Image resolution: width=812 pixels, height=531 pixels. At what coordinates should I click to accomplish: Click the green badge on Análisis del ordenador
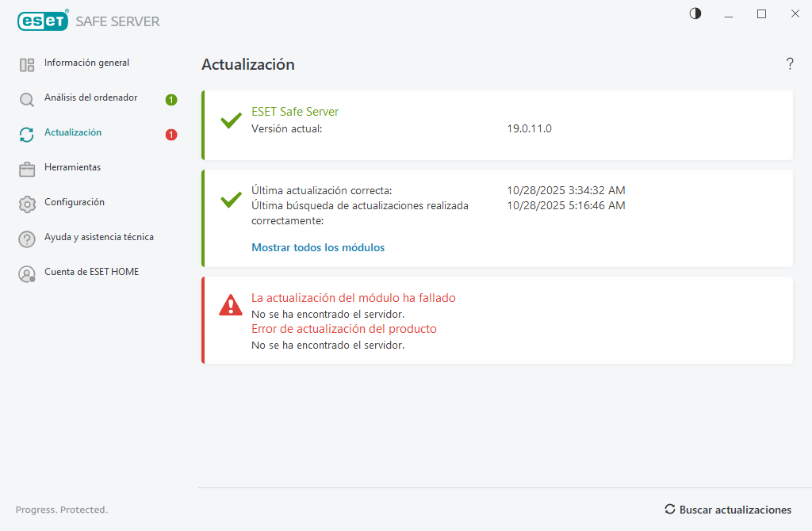click(x=170, y=99)
